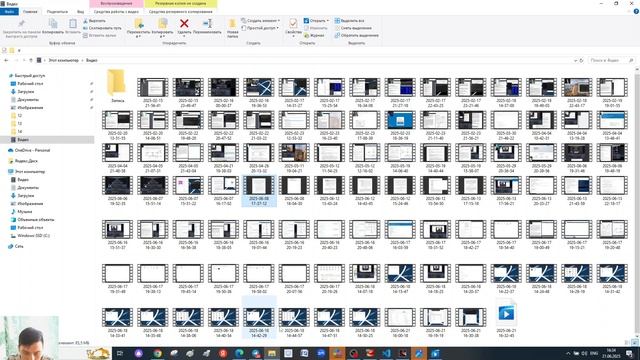The width and height of the screenshot is (640, 360).
Task: Select folder 14 in Quick access
Action: [19, 132]
